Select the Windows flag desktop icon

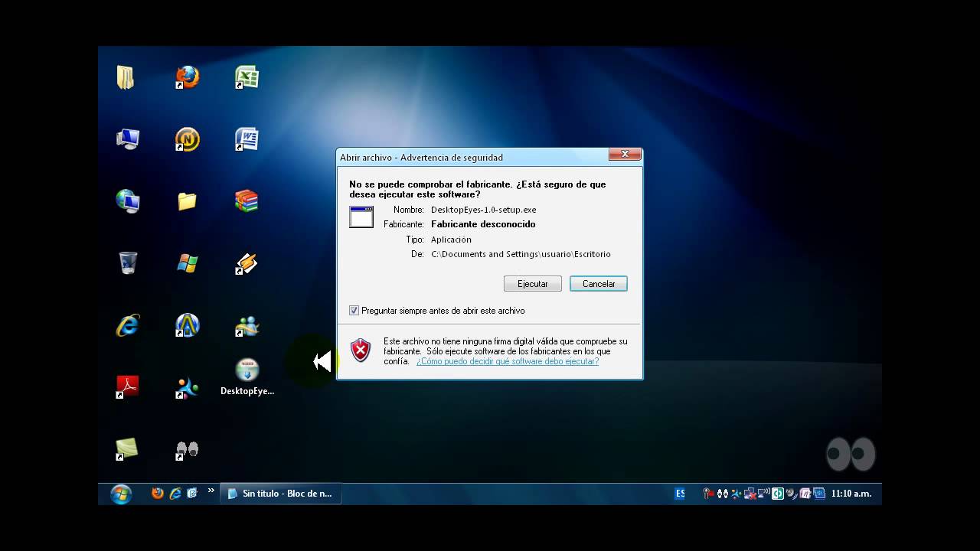click(187, 263)
